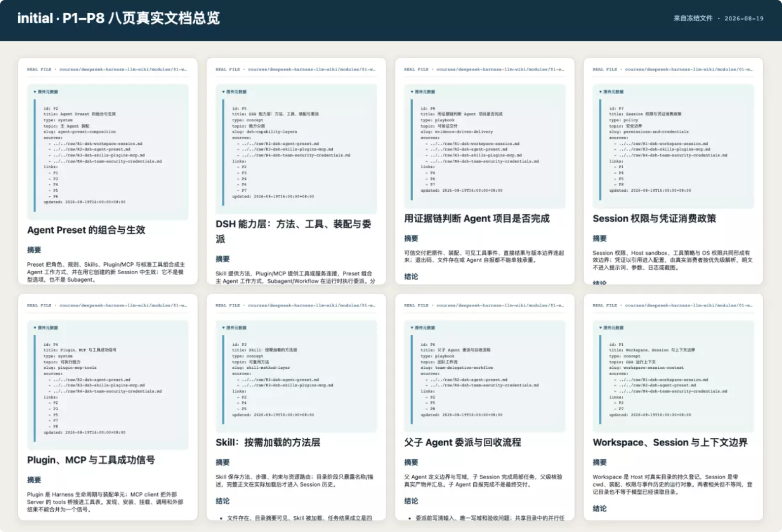Click 'id: P1' line in Workspace card
782x532 pixels.
(x=616, y=345)
